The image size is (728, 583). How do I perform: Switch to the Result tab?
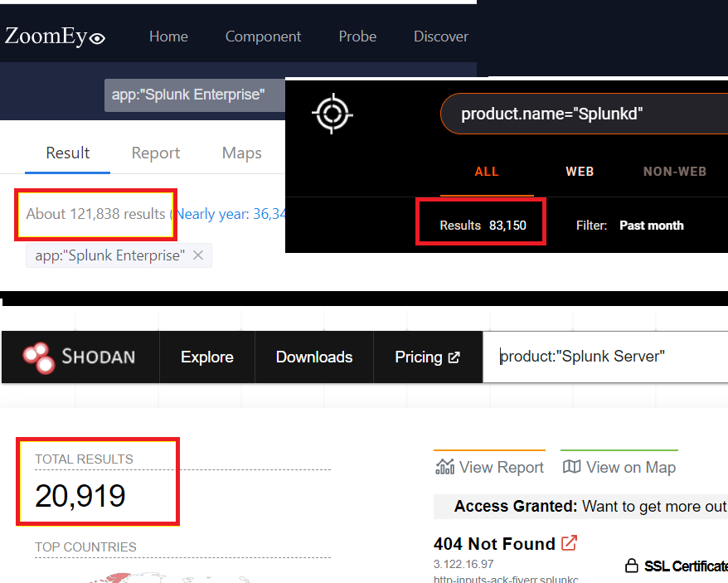[67, 153]
